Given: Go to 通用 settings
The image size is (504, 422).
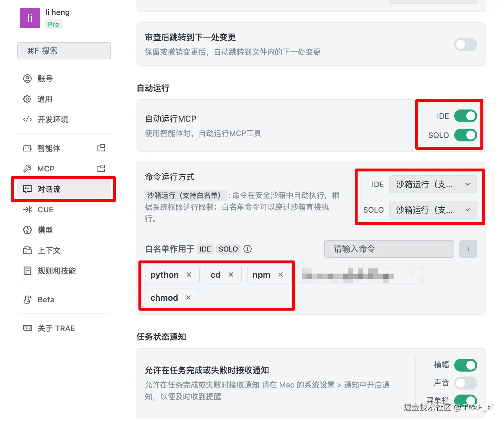Looking at the screenshot, I should (x=64, y=99).
